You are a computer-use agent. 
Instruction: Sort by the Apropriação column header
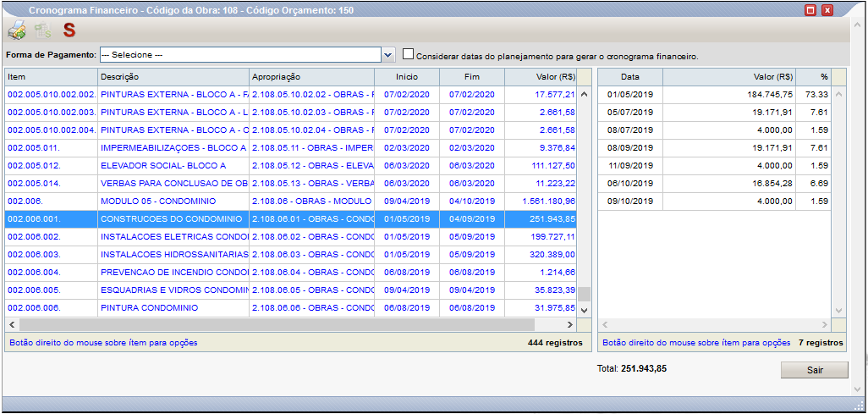(311, 77)
